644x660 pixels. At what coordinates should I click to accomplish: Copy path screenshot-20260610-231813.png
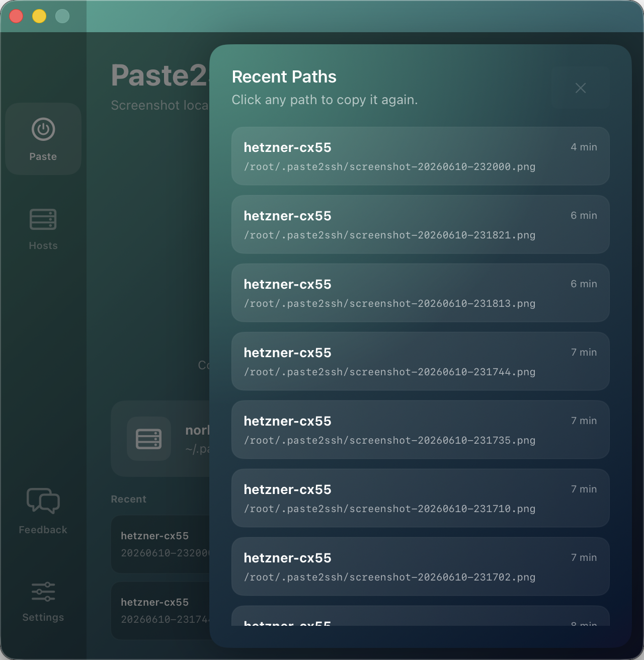(x=421, y=293)
